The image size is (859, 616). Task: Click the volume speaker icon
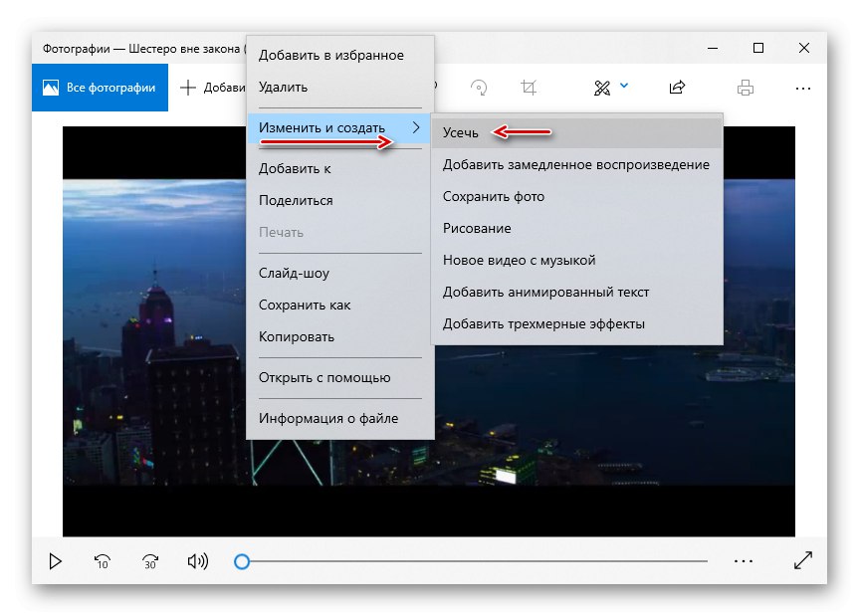tap(198, 561)
